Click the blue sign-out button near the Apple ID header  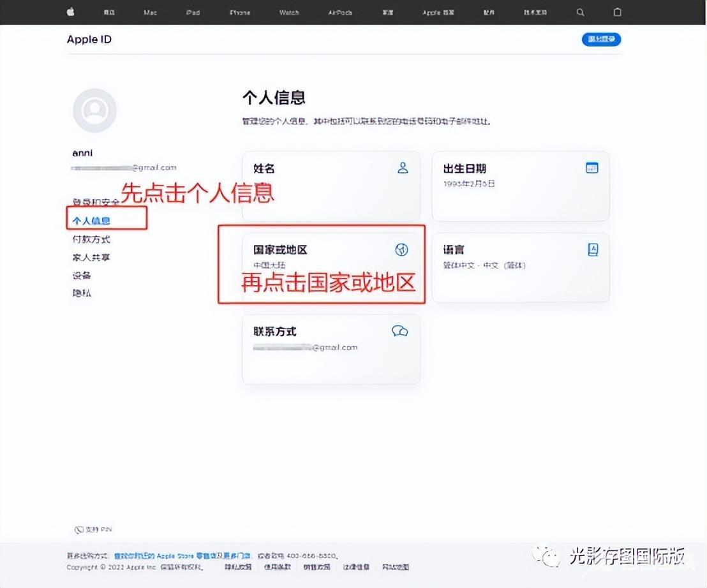pyautogui.click(x=601, y=40)
